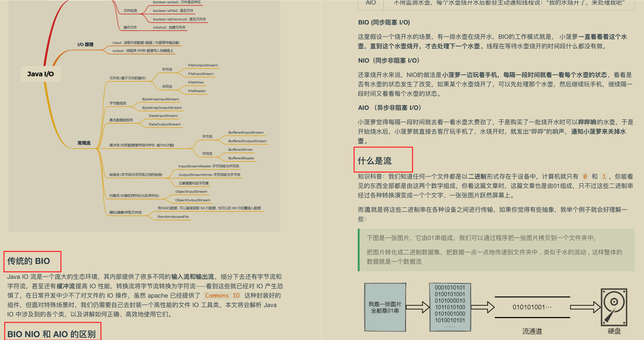Click the highlighted '1' inline code
Image resolution: width=644 pixels, height=340 pixels.
tap(604, 176)
